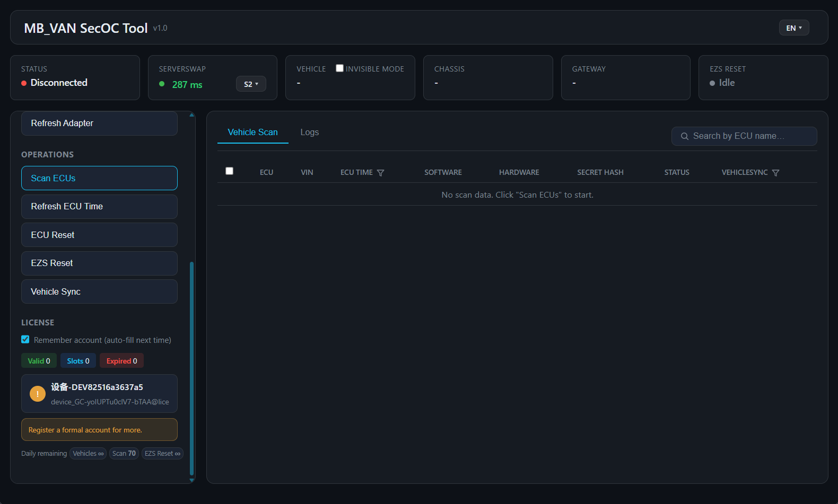The height and width of the screenshot is (504, 838).
Task: Uncheck Remember account checkbox
Action: tap(25, 339)
